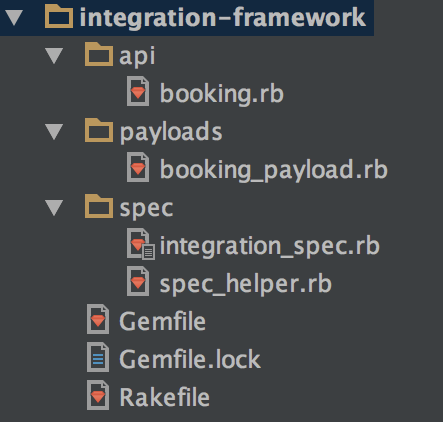This screenshot has height=422, width=443.
Task: Select the Rakefile file name
Action: click(x=165, y=397)
